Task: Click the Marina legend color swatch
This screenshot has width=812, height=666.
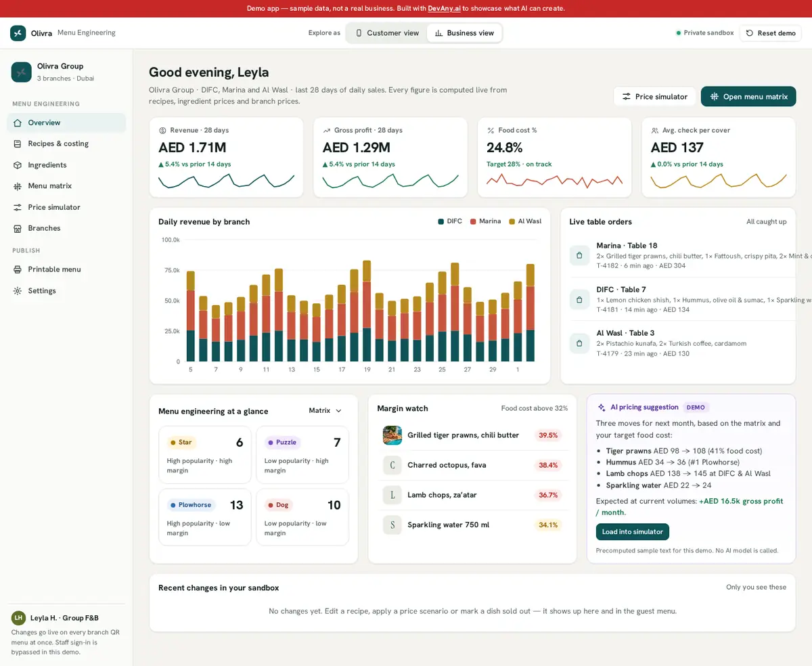Action: tap(474, 221)
